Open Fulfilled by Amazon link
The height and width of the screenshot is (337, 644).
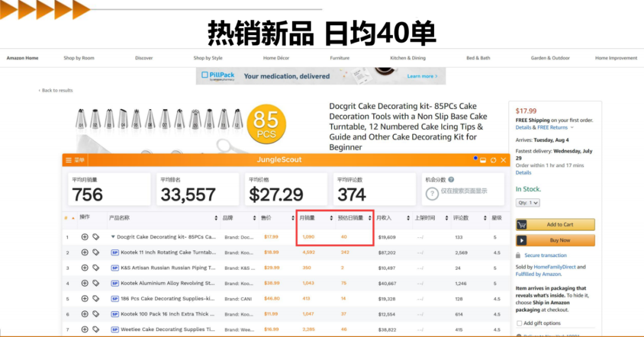[538, 274]
